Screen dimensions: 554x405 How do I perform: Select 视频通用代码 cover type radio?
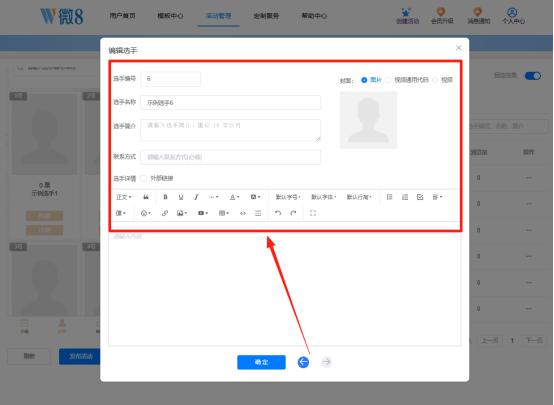(388, 80)
